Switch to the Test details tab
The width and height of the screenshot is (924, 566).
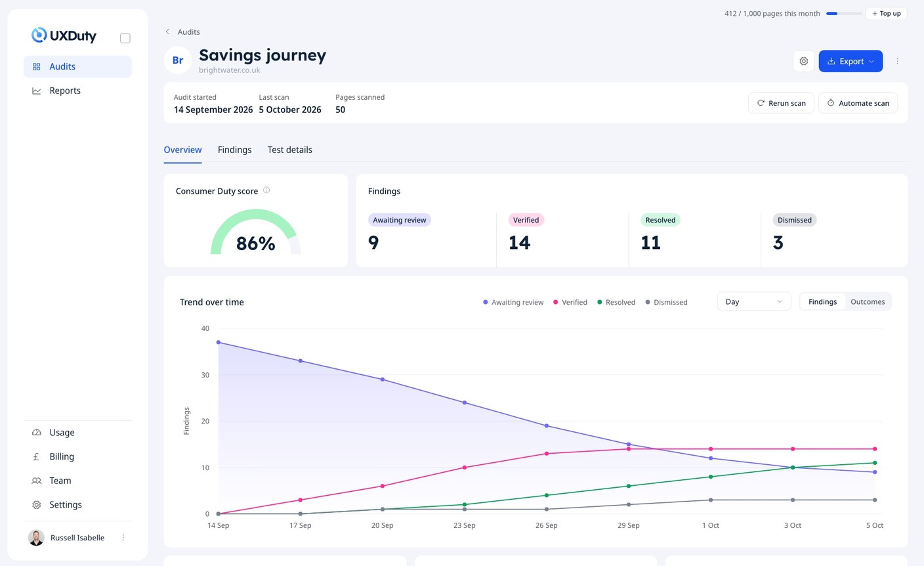pyautogui.click(x=290, y=150)
